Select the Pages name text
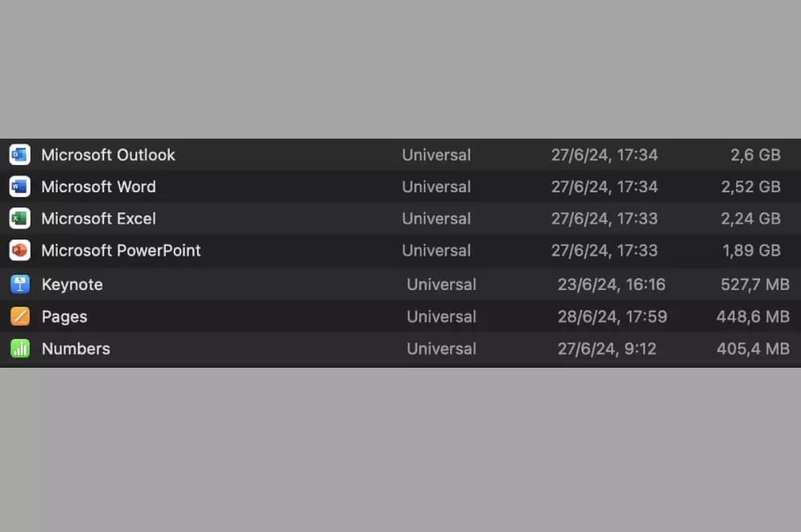The image size is (801, 532). click(x=64, y=316)
